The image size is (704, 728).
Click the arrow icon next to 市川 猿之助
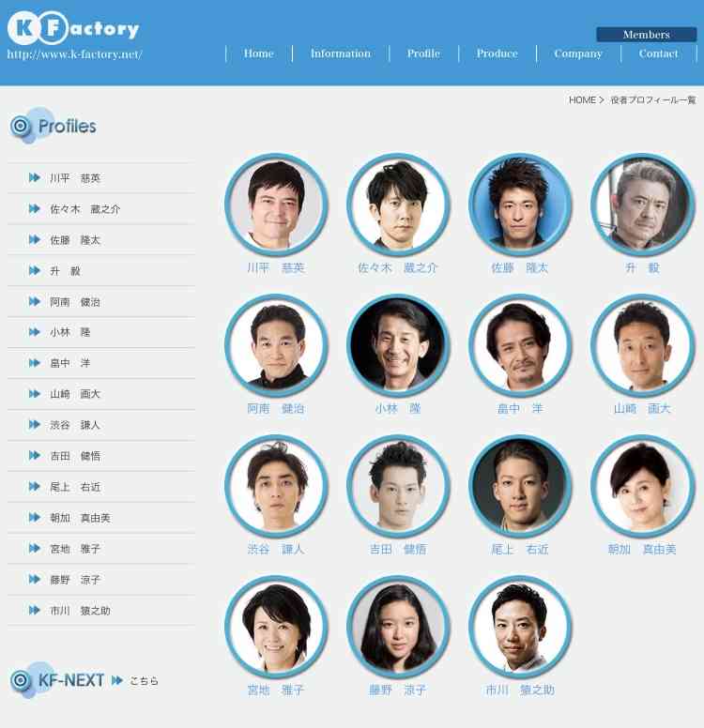click(x=35, y=610)
